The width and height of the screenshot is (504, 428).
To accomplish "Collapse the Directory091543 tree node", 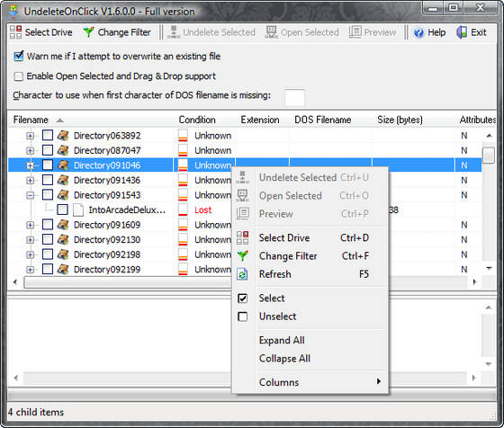I will [x=30, y=195].
